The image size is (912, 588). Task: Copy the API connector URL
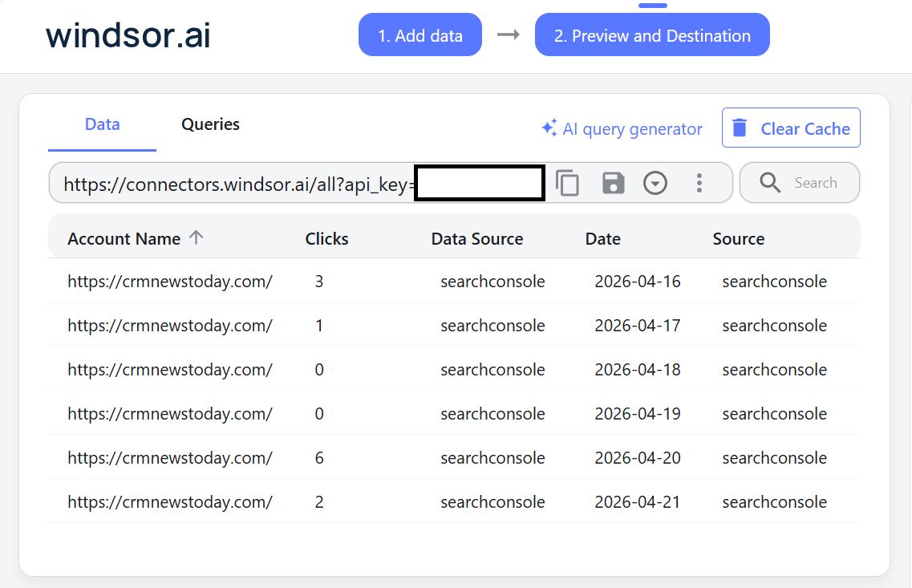coord(568,183)
